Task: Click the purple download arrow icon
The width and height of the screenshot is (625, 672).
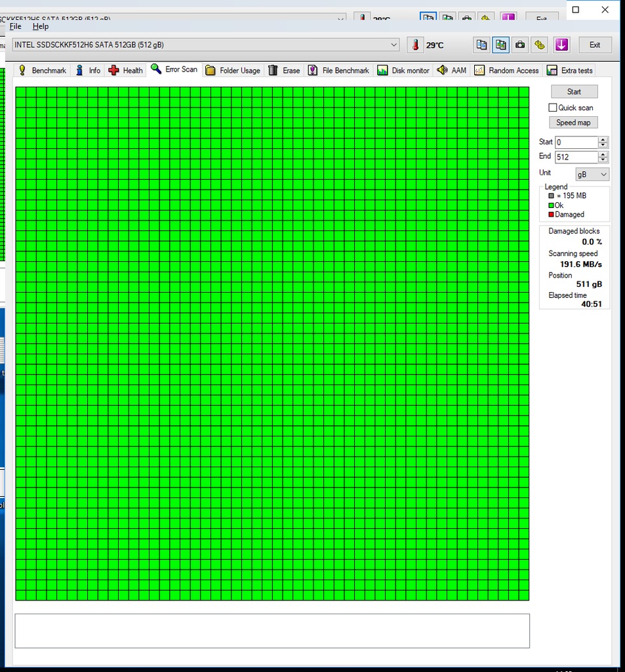Action: pyautogui.click(x=561, y=45)
